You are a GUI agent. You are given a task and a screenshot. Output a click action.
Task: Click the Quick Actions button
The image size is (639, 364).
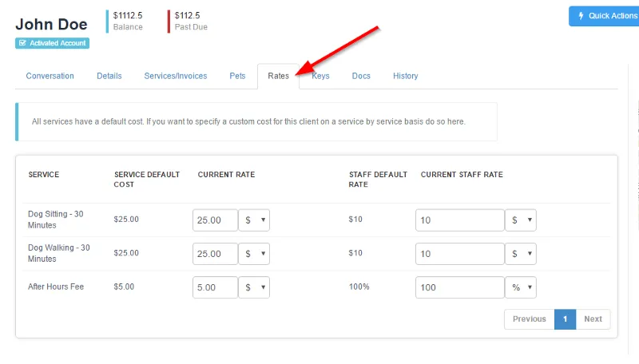tap(604, 16)
